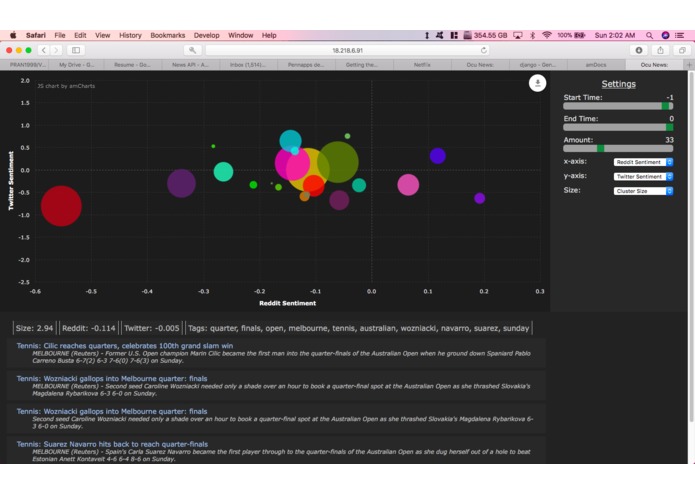
Task: Open Siri from the menu bar
Action: click(665, 35)
